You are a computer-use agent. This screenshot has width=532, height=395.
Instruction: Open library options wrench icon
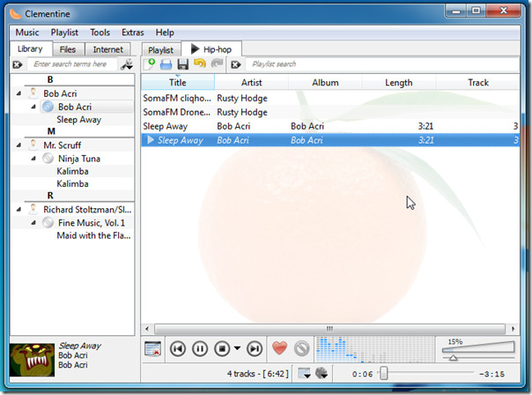(127, 64)
